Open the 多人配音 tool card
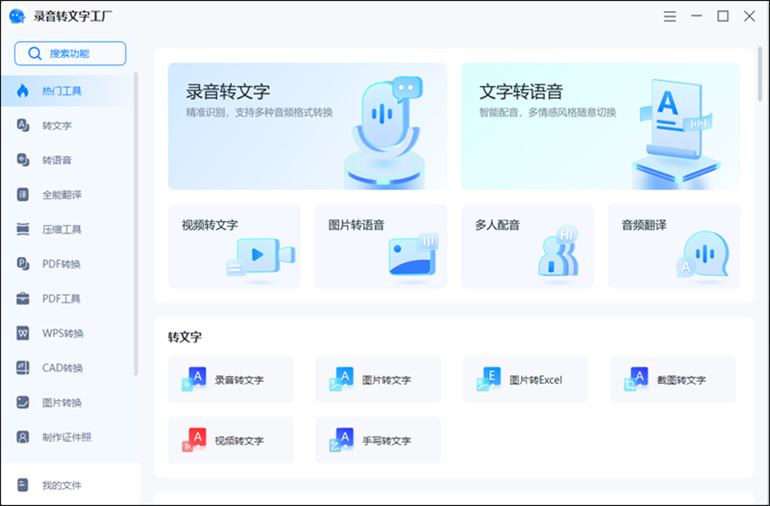 (x=527, y=246)
